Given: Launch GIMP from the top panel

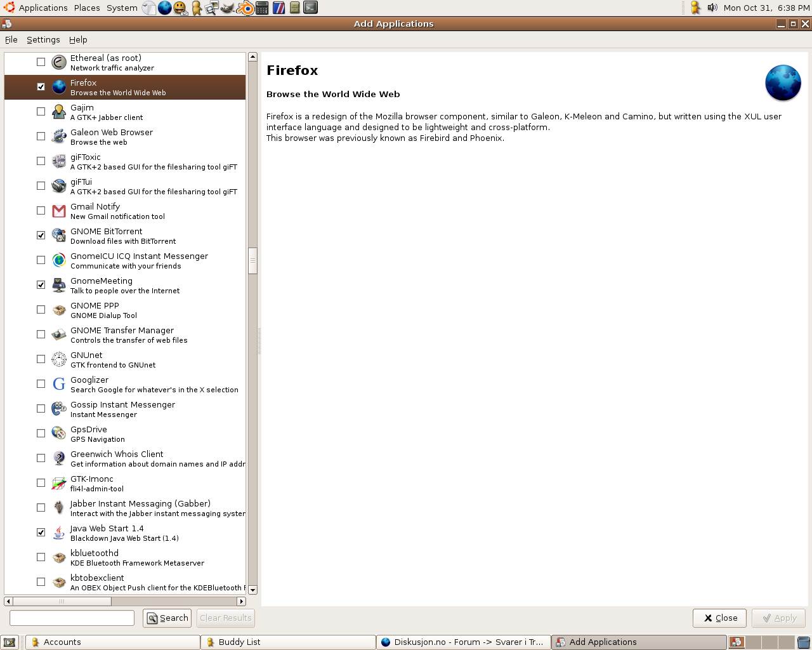Looking at the screenshot, I should pyautogui.click(x=228, y=8).
